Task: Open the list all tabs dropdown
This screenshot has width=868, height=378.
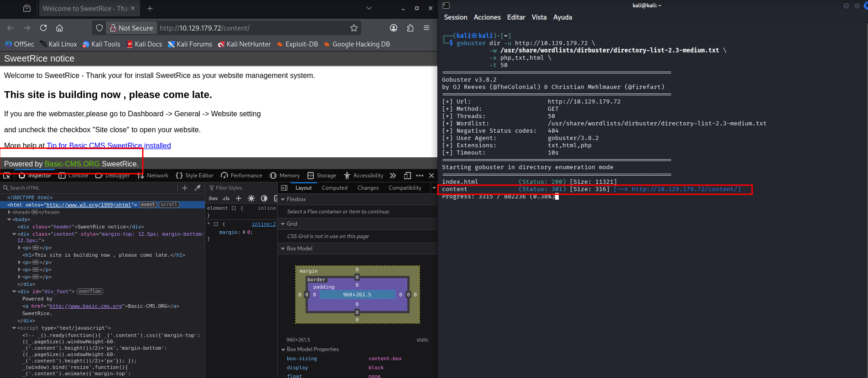Action: coord(369,8)
